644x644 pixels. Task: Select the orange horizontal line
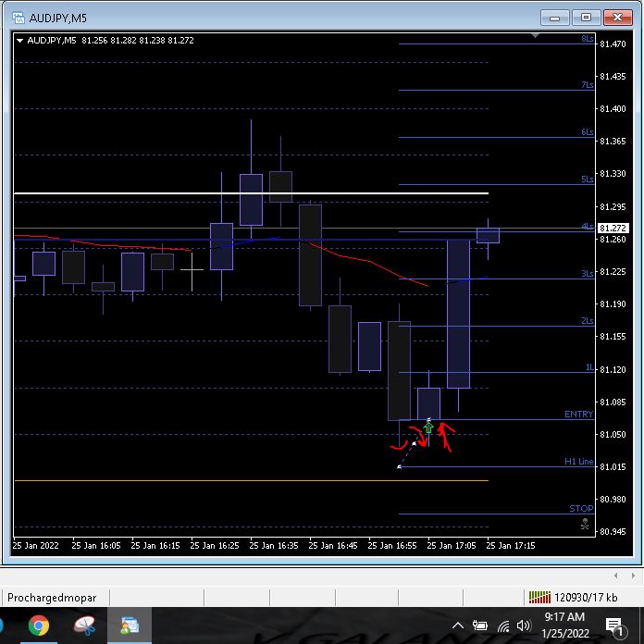(x=252, y=480)
